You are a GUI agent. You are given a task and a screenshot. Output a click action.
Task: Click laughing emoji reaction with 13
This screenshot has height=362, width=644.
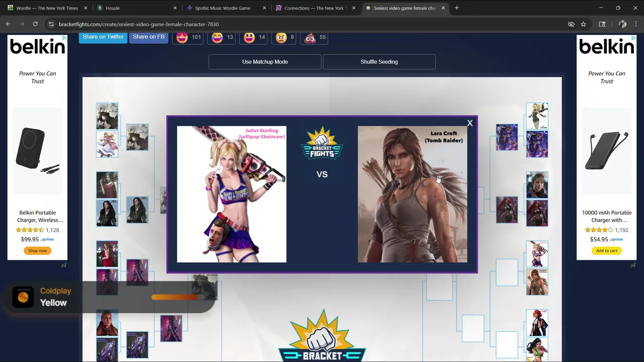point(222,37)
